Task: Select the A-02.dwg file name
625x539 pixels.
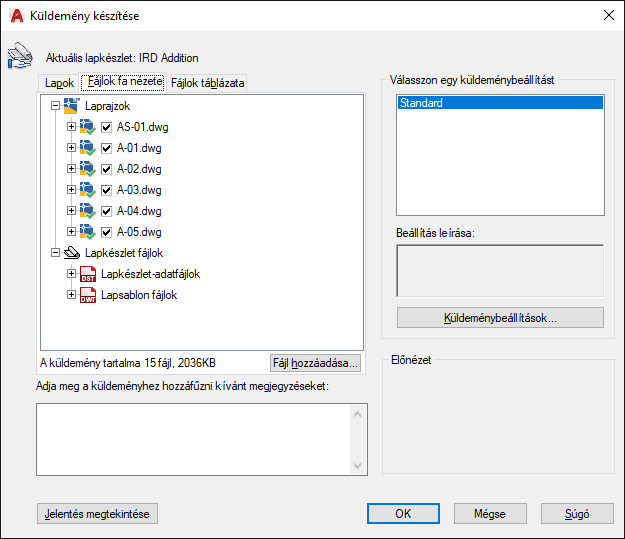Action: pos(139,169)
